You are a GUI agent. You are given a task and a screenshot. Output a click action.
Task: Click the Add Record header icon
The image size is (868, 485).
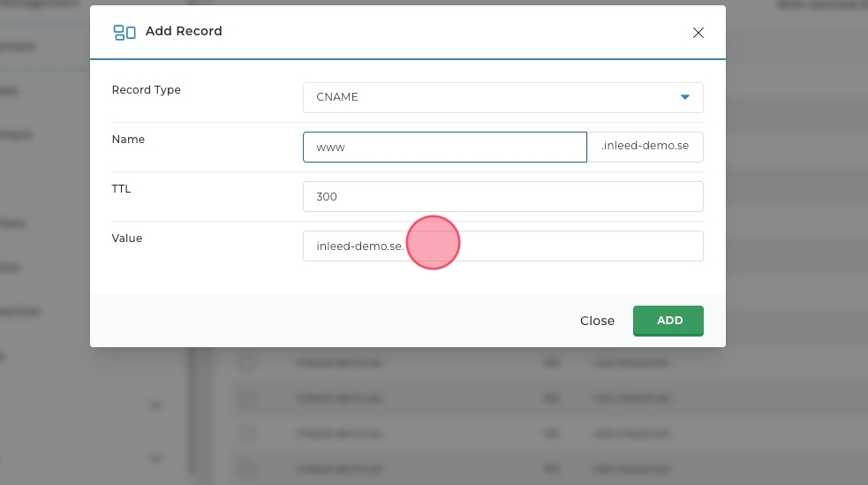(x=125, y=33)
